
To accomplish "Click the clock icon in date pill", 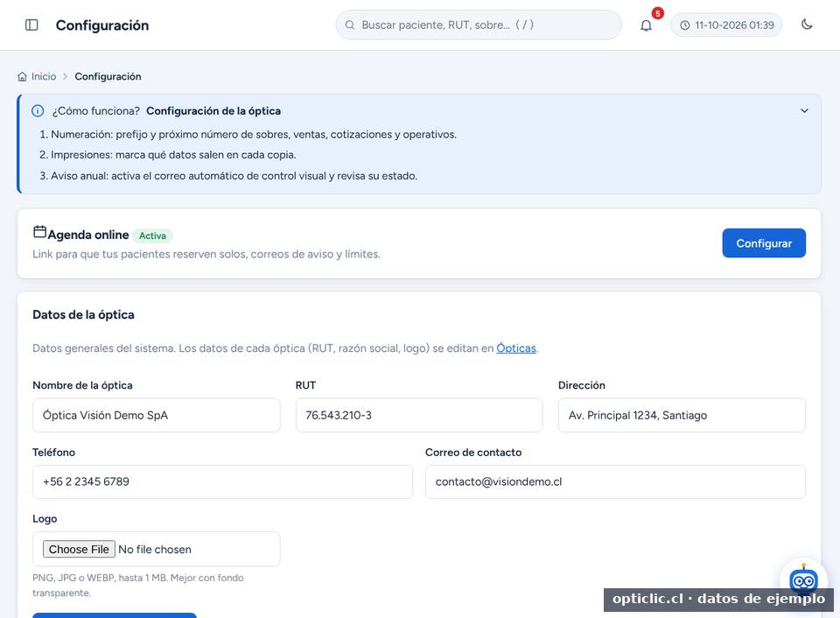I will (684, 25).
